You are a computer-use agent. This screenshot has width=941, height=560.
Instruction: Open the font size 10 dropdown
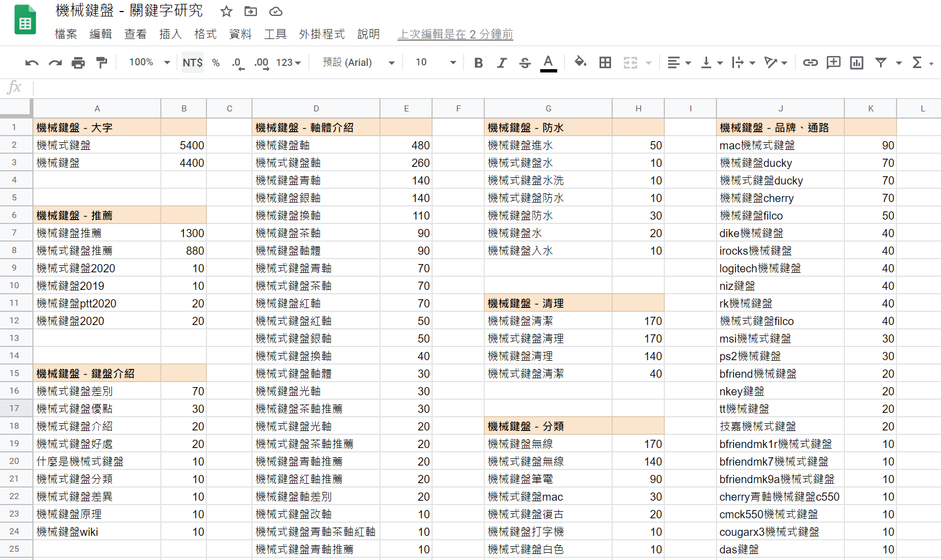[x=435, y=63]
